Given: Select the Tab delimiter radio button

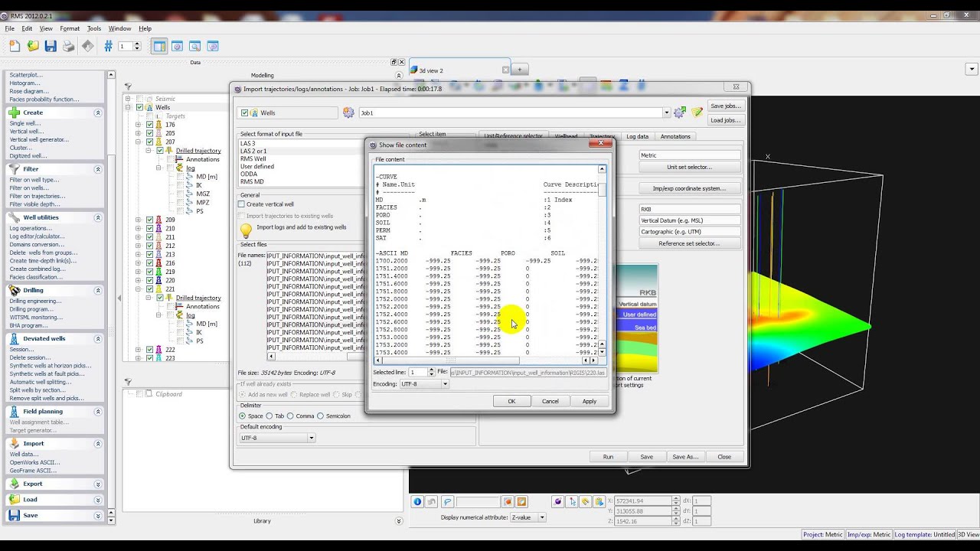Looking at the screenshot, I should point(269,416).
